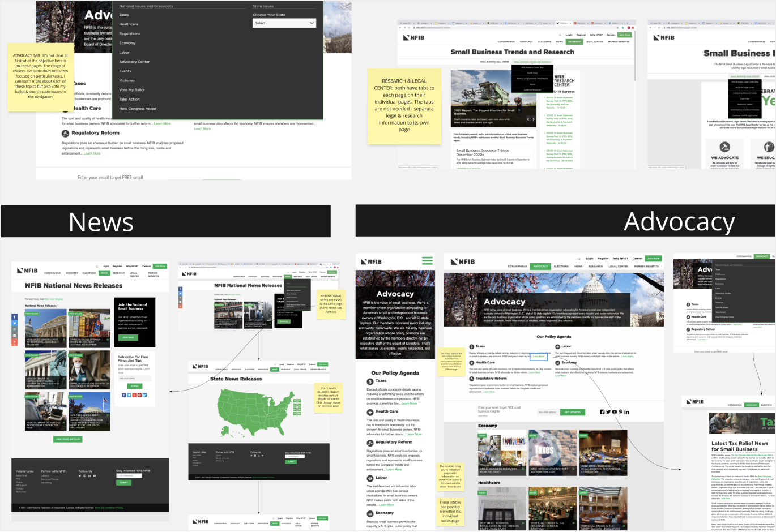Click footer SUBMIT button on National News page
Viewport: 776px width, 532px height.
click(x=124, y=483)
